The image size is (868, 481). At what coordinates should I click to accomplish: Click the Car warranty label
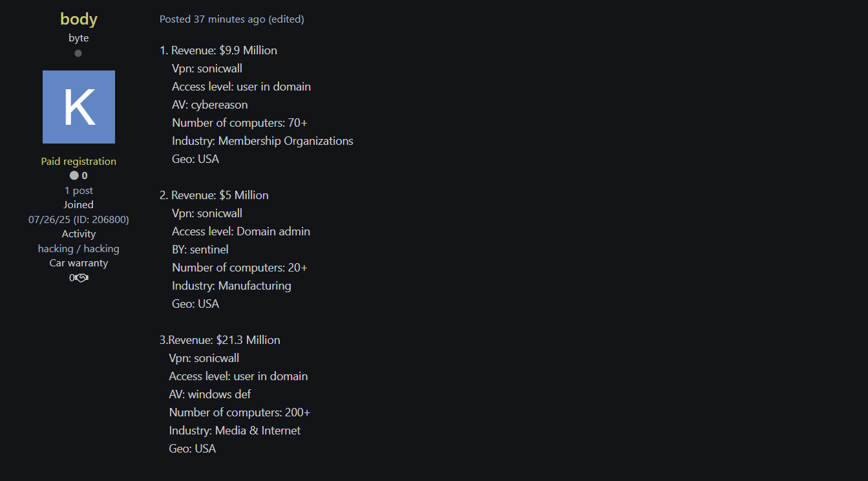[79, 263]
